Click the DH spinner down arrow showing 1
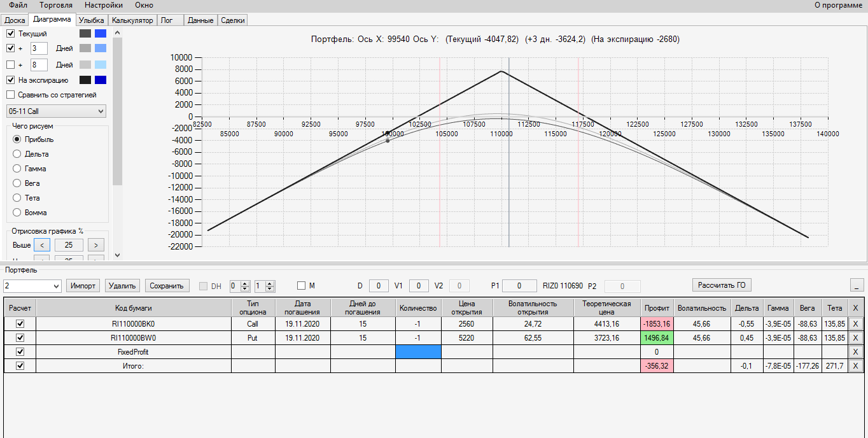This screenshot has height=438, width=868. 270,289
